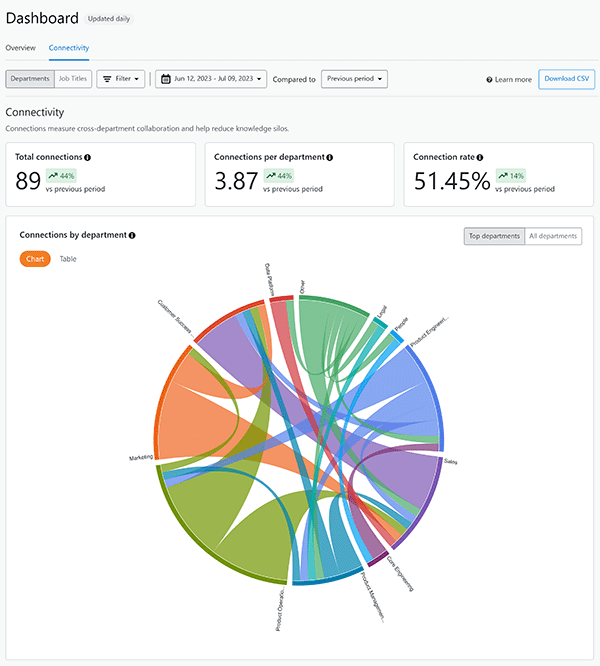The image size is (600, 666).
Task: Switch grouping to Job Titles
Action: pos(73,79)
